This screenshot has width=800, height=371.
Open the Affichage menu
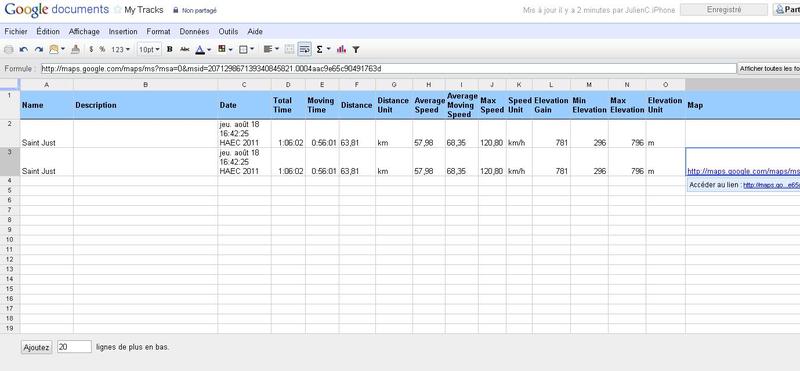click(84, 32)
